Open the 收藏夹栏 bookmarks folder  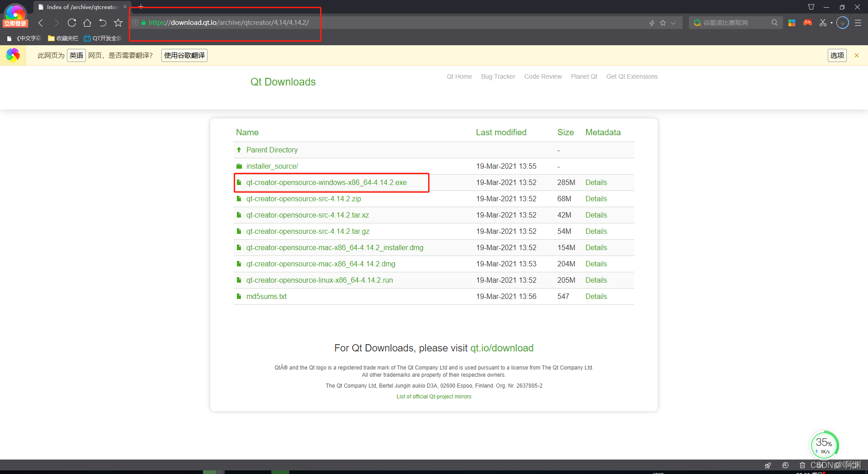(x=63, y=38)
